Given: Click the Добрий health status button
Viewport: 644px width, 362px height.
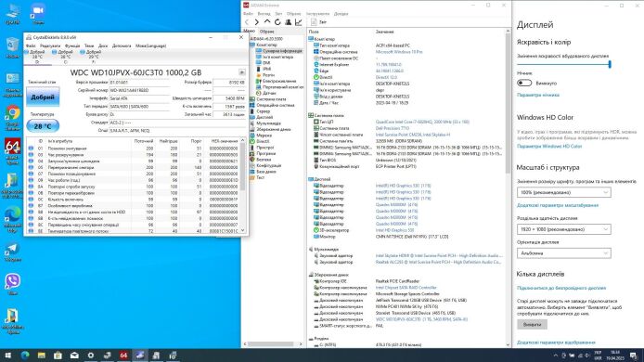Looking at the screenshot, I should pos(43,97).
